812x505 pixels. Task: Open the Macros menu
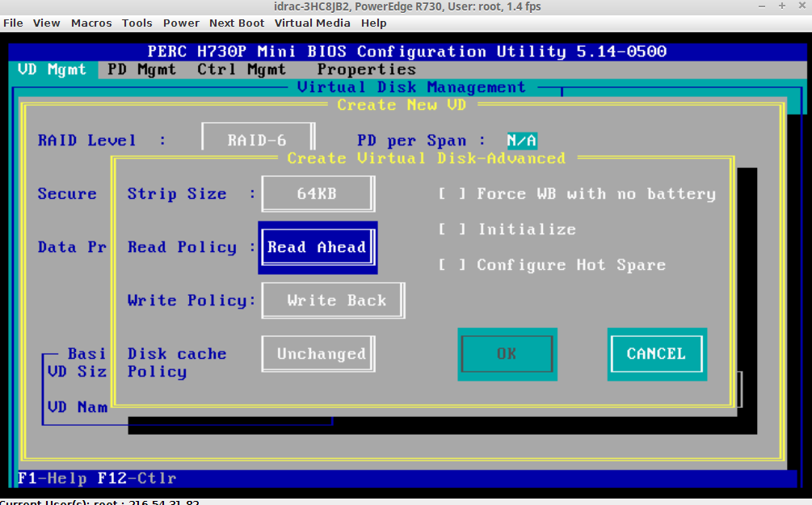(x=91, y=23)
